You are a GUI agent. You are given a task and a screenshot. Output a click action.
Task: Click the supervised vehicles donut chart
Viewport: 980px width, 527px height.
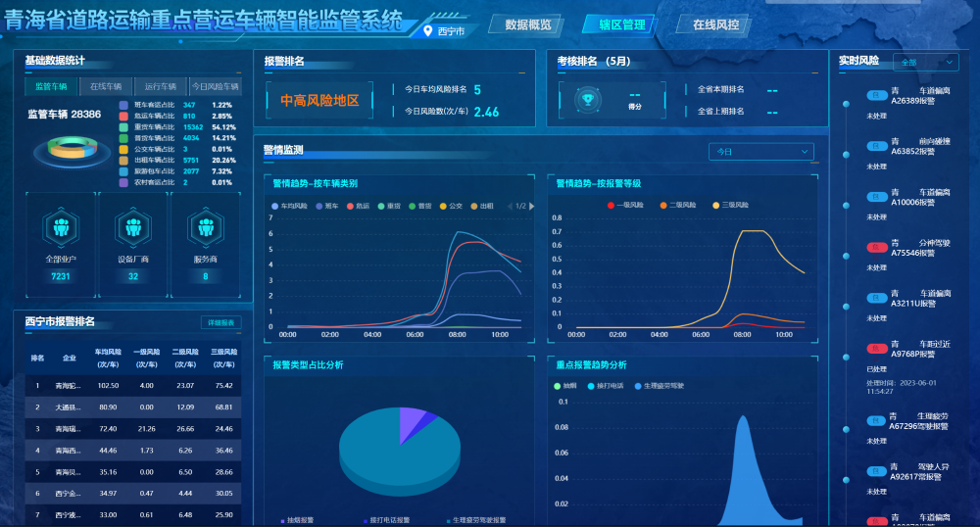point(65,152)
